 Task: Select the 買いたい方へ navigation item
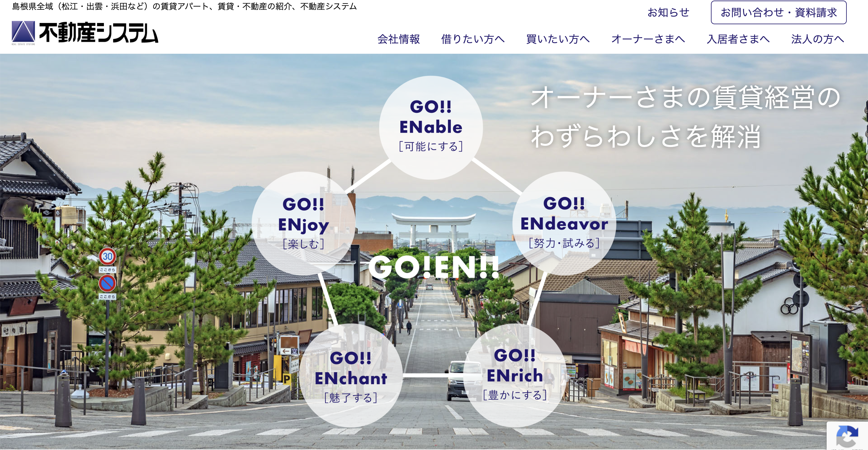(x=558, y=39)
